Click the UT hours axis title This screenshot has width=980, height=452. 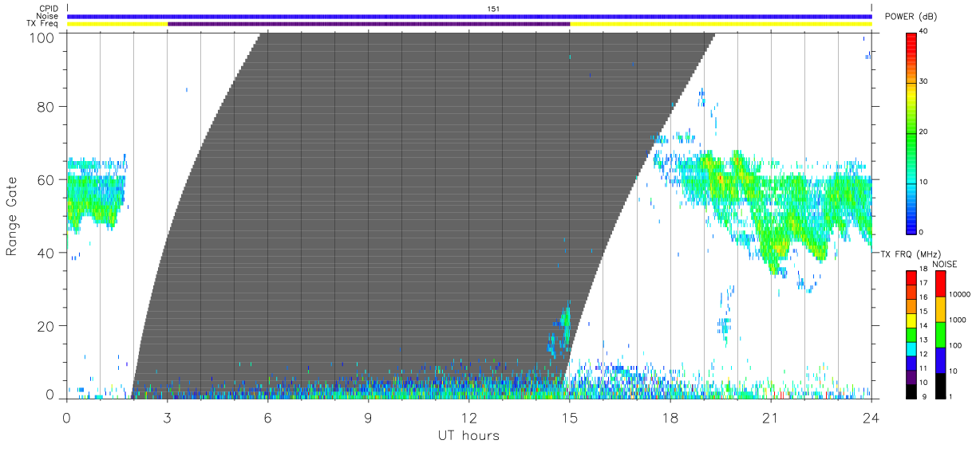pos(468,435)
